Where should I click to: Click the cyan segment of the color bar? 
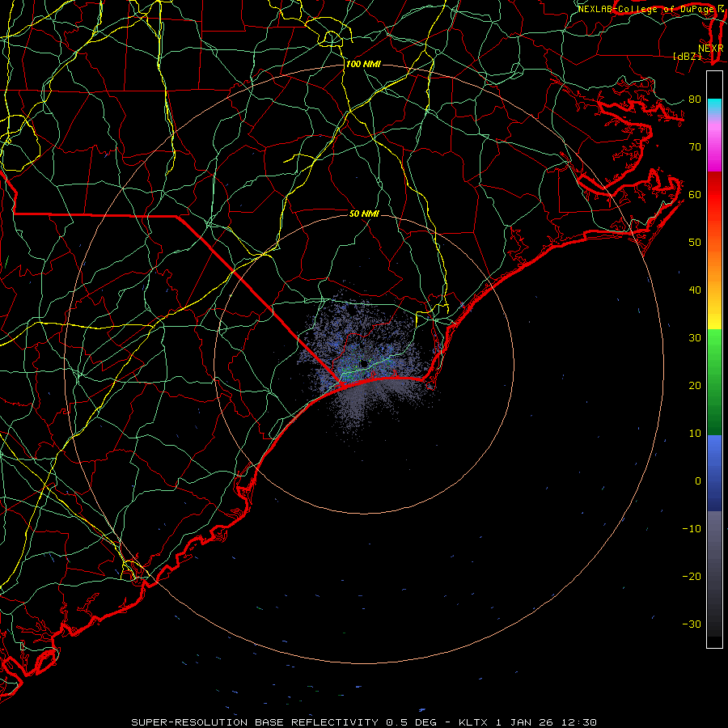pos(714,108)
